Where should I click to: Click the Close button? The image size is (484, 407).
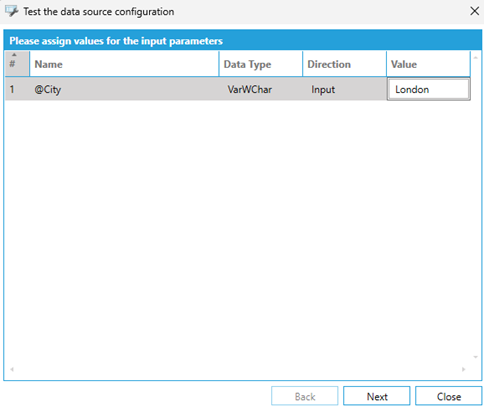tap(449, 396)
